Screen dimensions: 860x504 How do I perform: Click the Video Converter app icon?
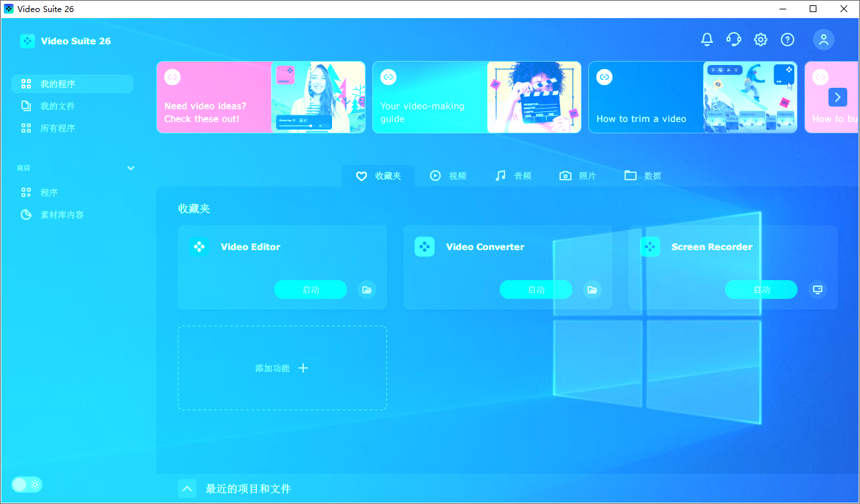click(425, 247)
